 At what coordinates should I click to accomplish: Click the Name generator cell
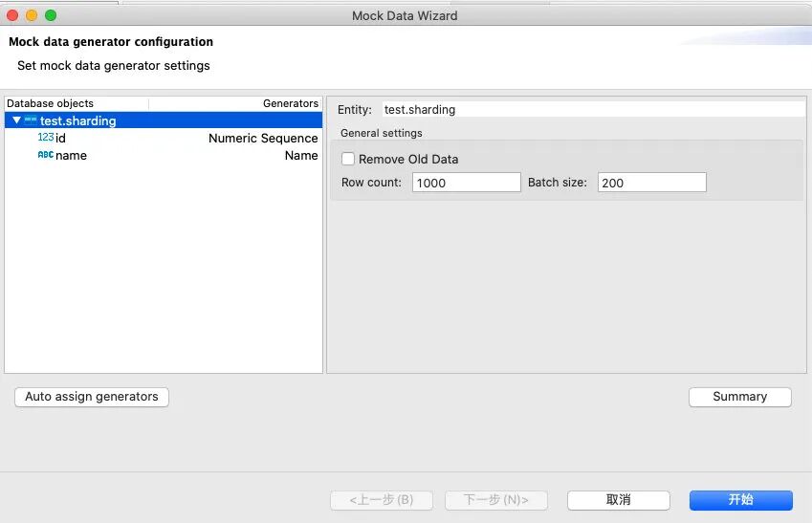coord(300,155)
